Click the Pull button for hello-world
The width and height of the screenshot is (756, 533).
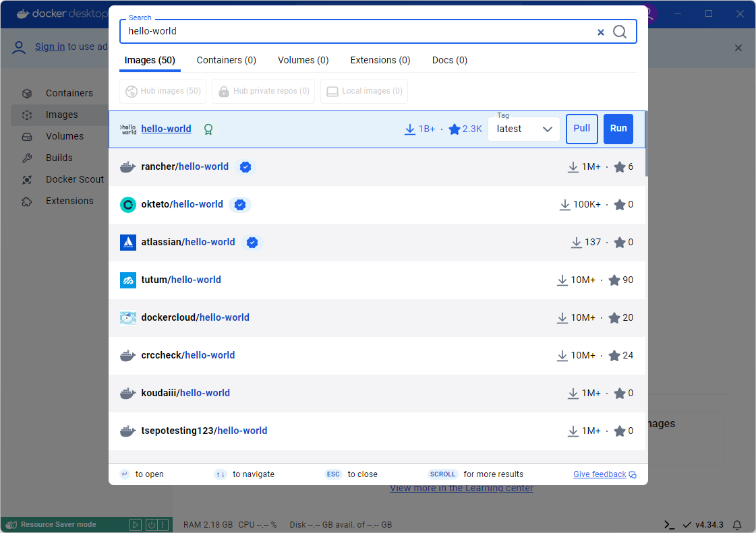582,129
